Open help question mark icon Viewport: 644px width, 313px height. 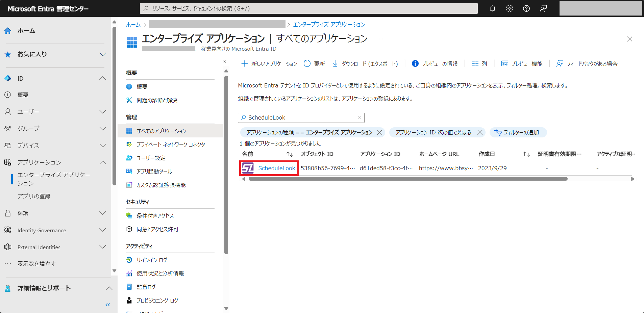tap(526, 8)
